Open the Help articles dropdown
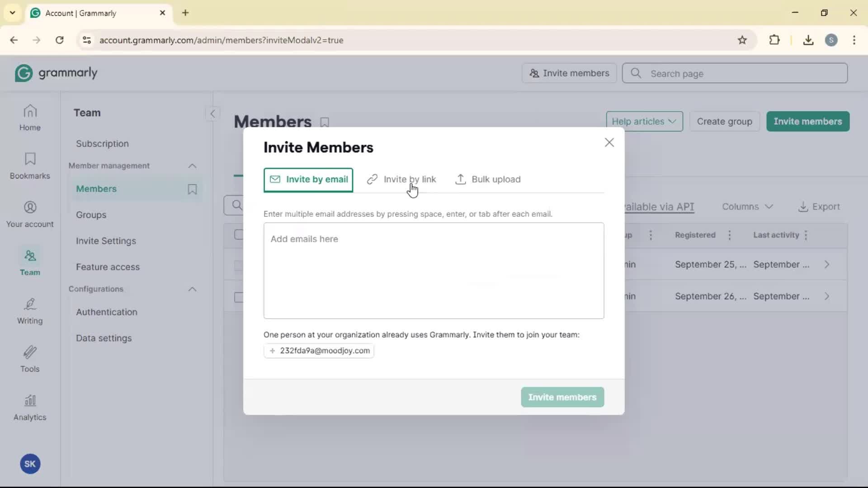Image resolution: width=868 pixels, height=488 pixels. coord(644,122)
